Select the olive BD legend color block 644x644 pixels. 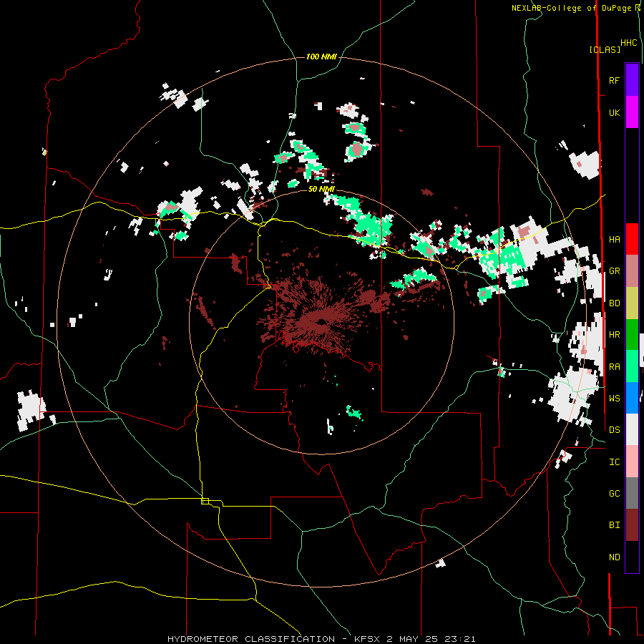click(632, 303)
